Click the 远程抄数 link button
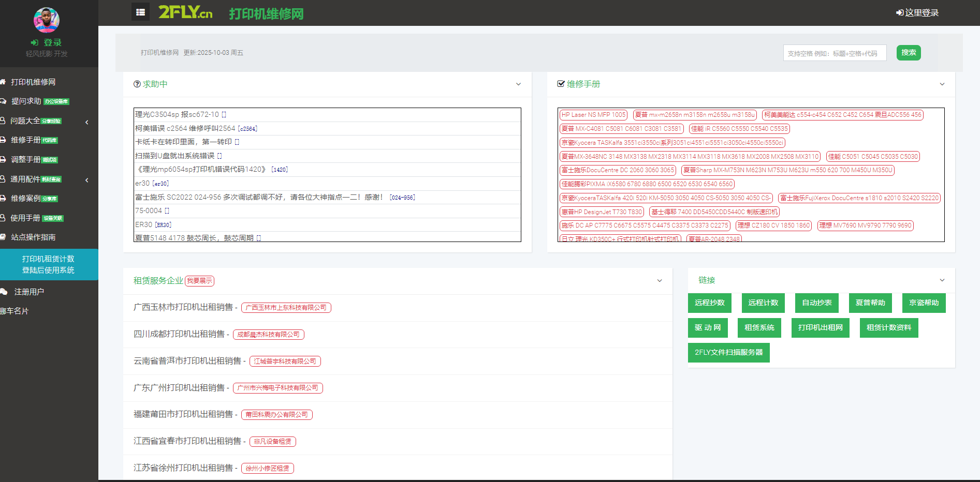 click(x=709, y=303)
